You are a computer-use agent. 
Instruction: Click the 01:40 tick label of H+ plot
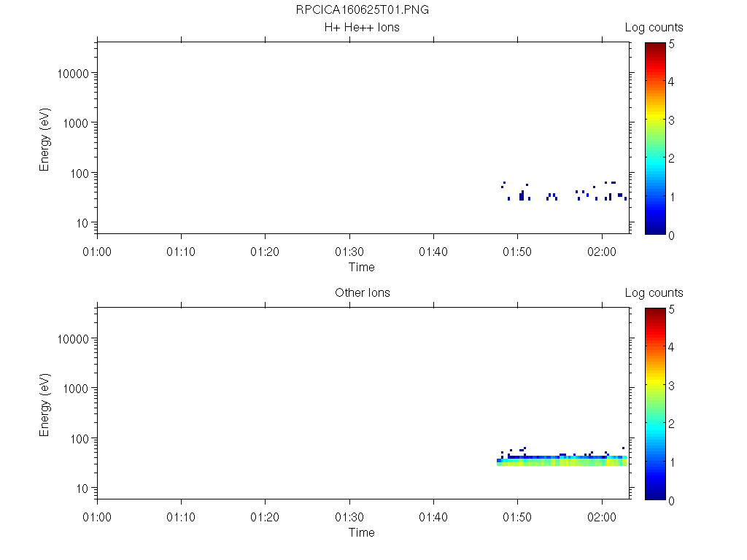(x=433, y=252)
